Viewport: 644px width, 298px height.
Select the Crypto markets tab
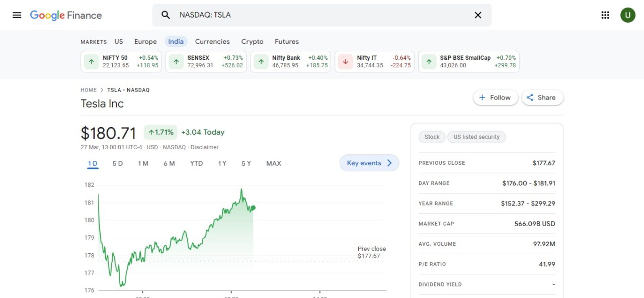coord(252,42)
